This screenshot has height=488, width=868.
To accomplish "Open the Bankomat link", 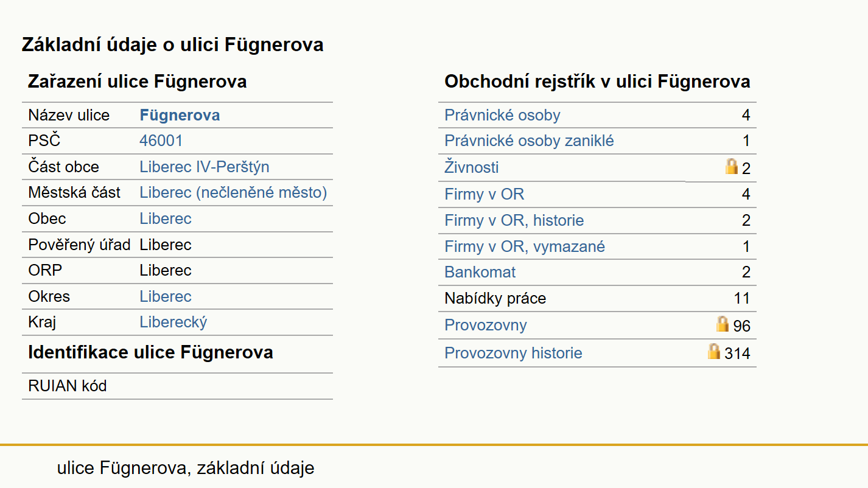I will tap(480, 272).
